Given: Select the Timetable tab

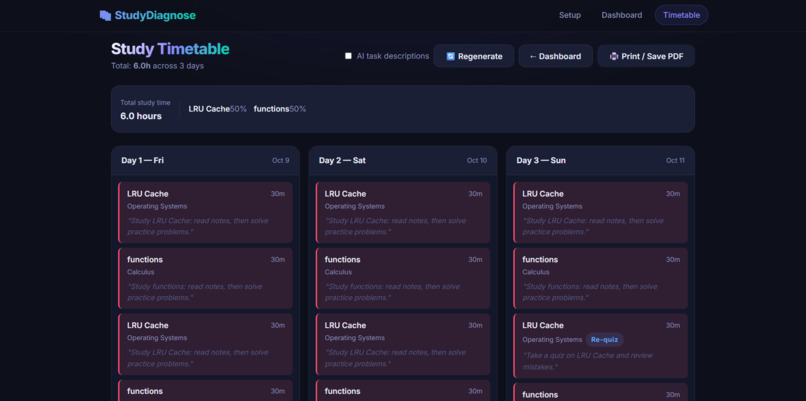Looking at the screenshot, I should pos(681,15).
